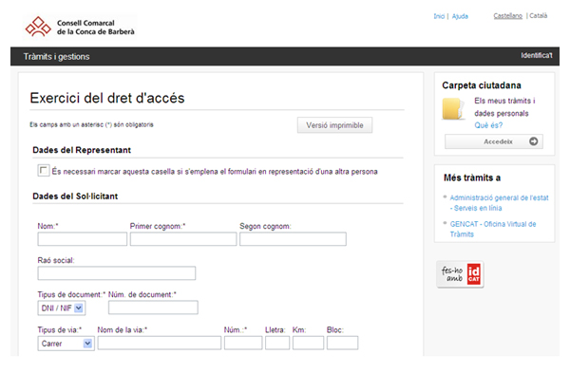Image resolution: width=570 pixels, height=392 pixels.
Task: Click the Carpeta ciutadana folder icon
Action: (x=455, y=109)
